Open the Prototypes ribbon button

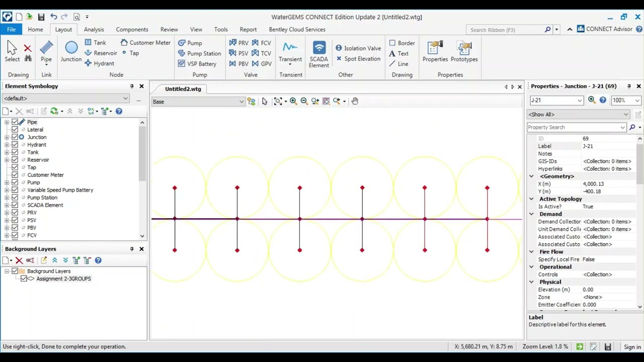464,52
